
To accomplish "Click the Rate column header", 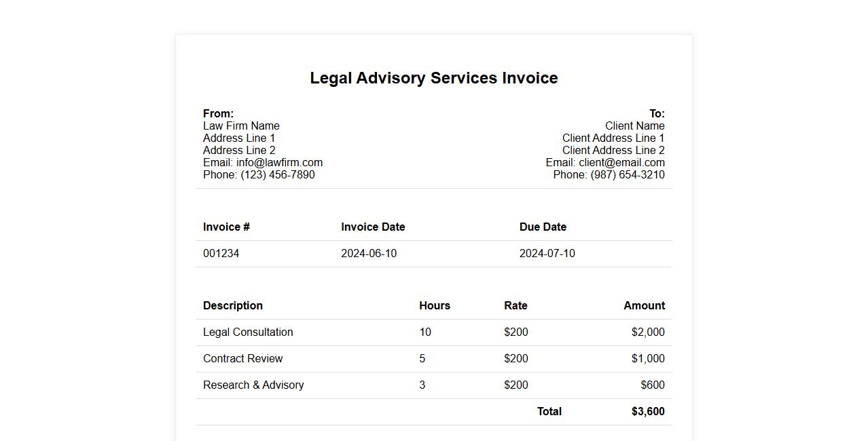I will point(516,306).
